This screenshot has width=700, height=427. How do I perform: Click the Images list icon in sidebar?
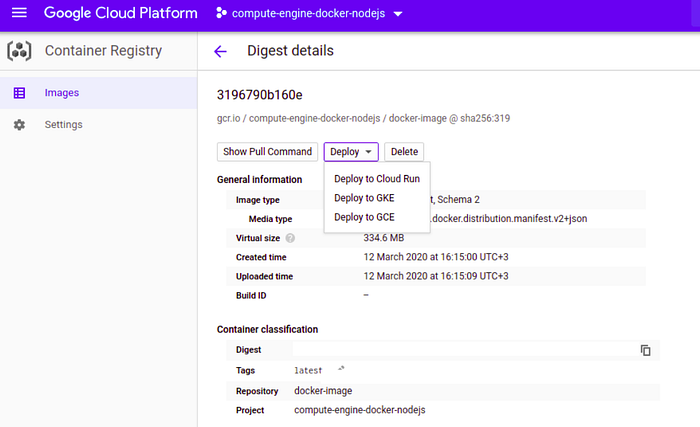(x=19, y=93)
